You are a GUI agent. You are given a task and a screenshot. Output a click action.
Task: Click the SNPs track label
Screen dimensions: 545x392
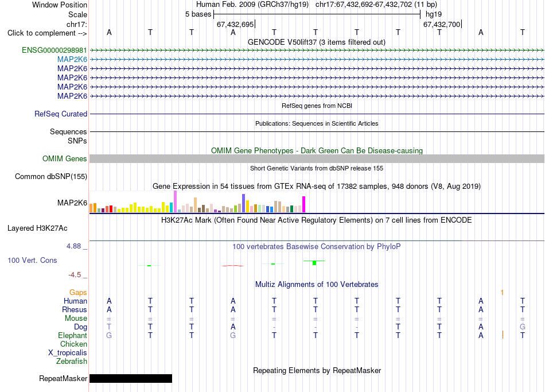coord(77,141)
